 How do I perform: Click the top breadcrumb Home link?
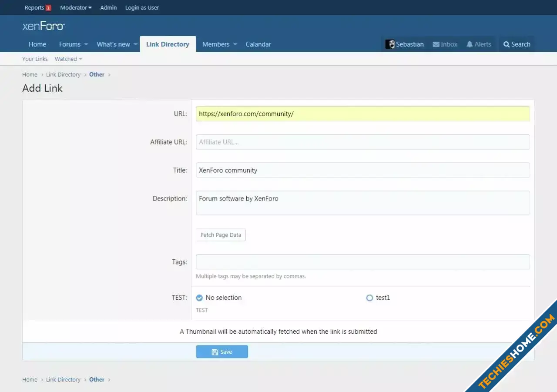[30, 74]
